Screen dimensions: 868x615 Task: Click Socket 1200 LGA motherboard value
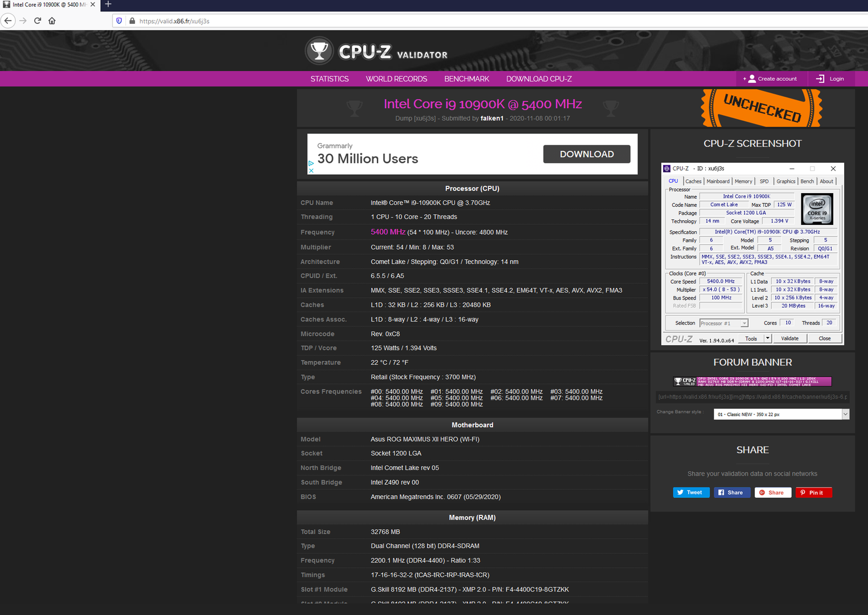click(396, 454)
